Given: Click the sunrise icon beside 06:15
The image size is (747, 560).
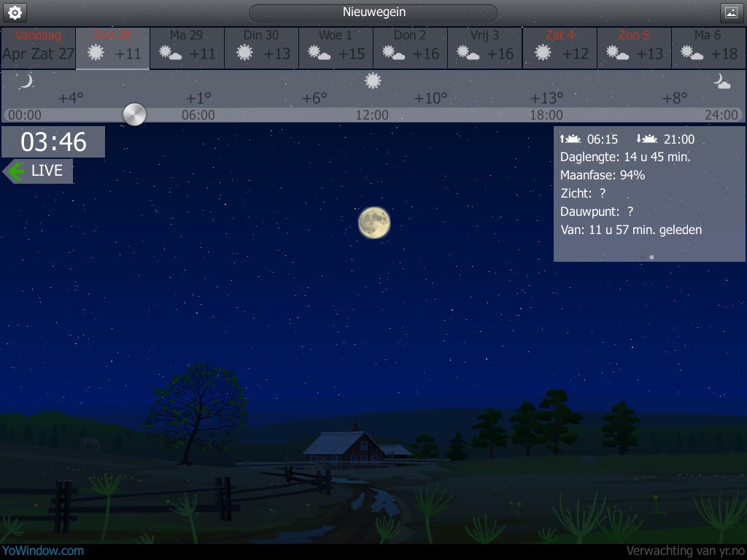Looking at the screenshot, I should [570, 139].
